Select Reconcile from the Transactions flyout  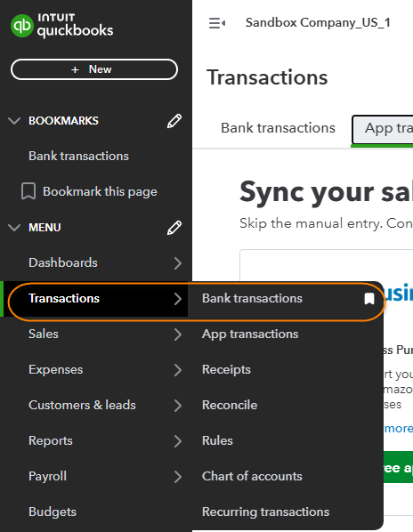point(230,405)
